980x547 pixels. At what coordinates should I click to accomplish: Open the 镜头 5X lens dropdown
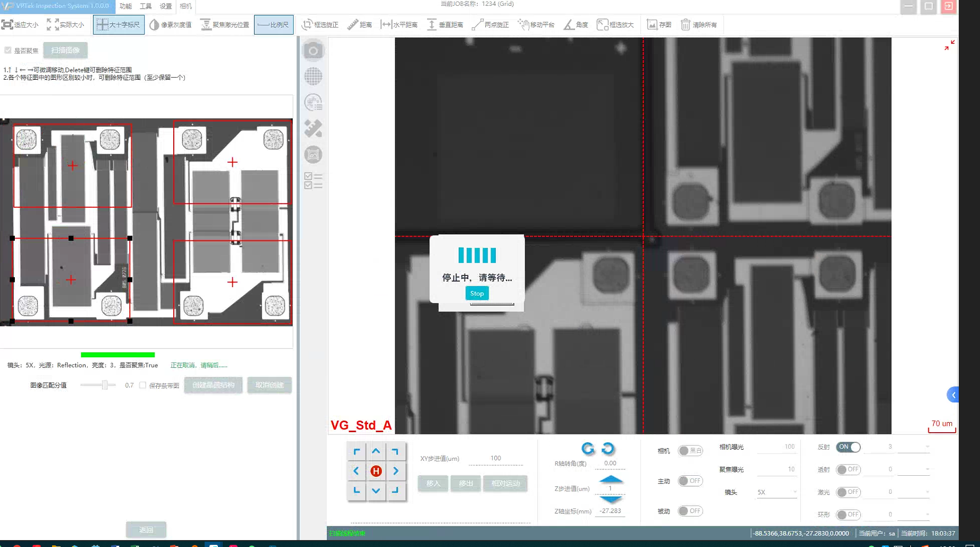776,492
